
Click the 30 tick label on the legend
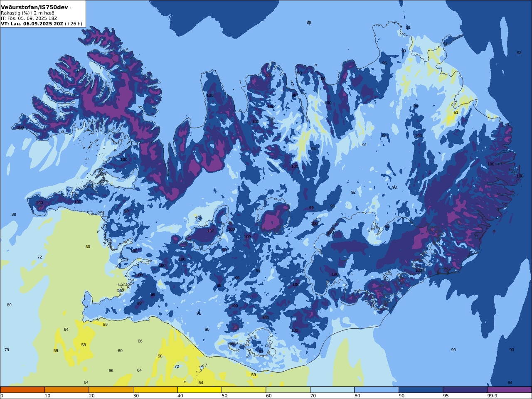136,396
